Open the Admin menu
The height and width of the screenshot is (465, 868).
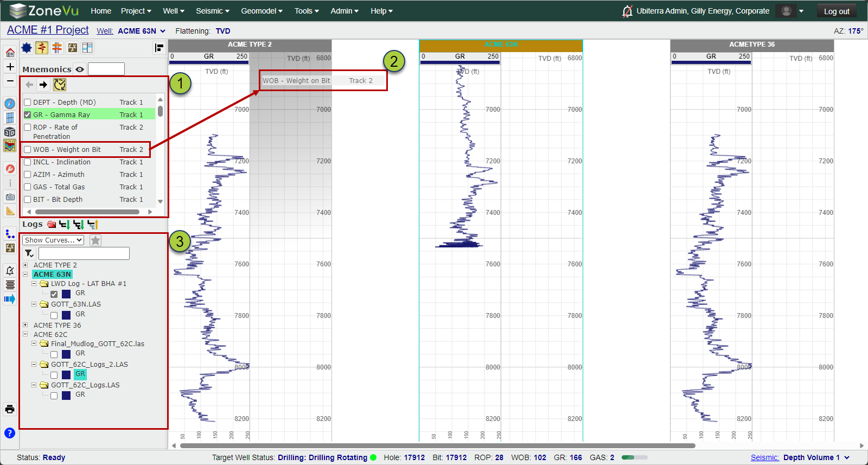click(344, 11)
